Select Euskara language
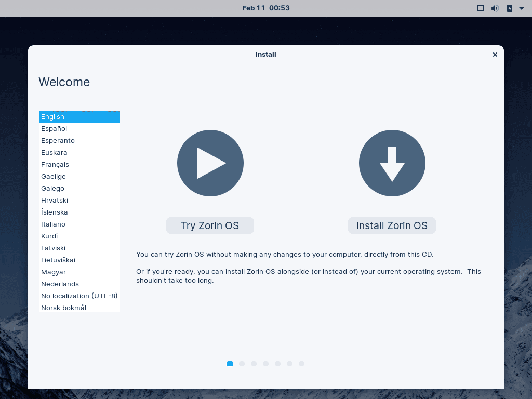Screen dimensions: 532x399 (x=79, y=153)
